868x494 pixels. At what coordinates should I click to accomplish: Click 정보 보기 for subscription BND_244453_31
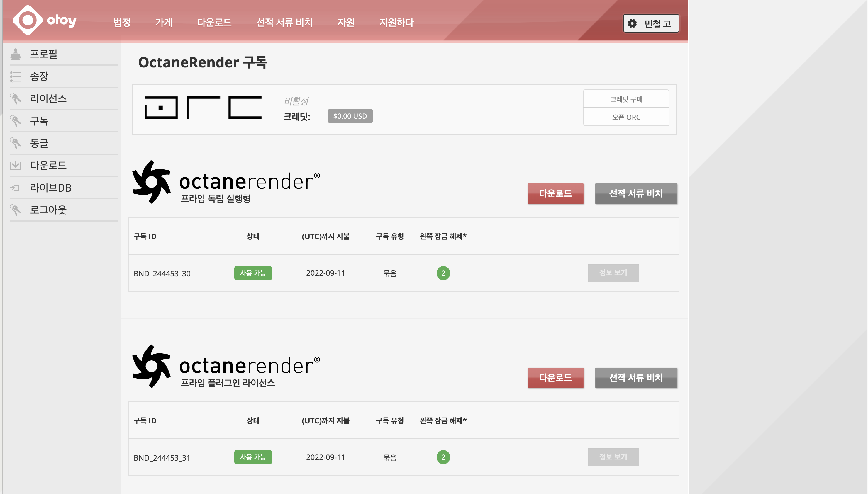point(613,457)
